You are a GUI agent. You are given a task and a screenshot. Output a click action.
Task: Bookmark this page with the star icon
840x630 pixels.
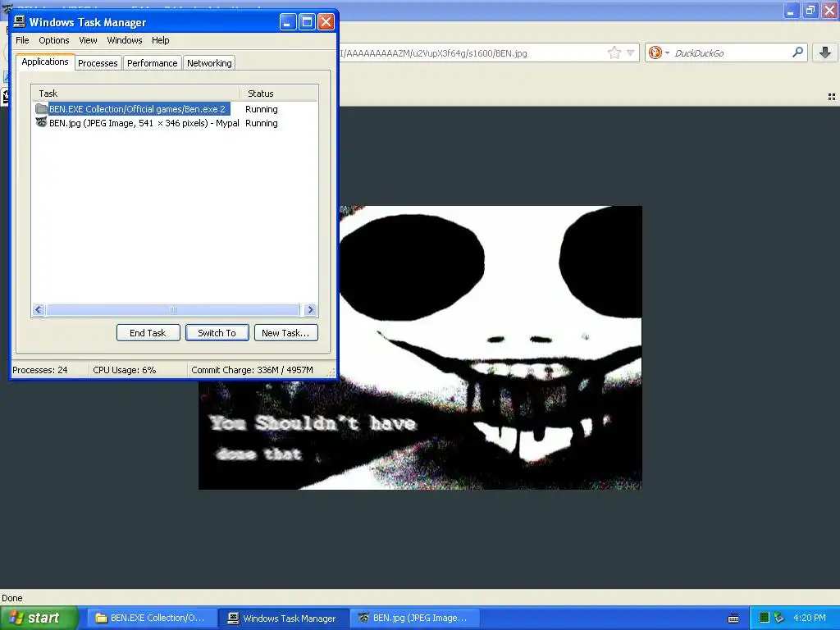click(x=614, y=52)
